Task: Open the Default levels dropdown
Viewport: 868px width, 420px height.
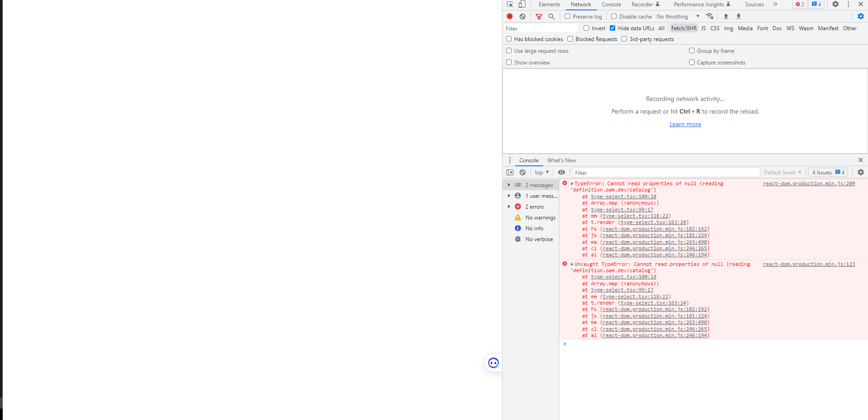Action: pyautogui.click(x=782, y=172)
